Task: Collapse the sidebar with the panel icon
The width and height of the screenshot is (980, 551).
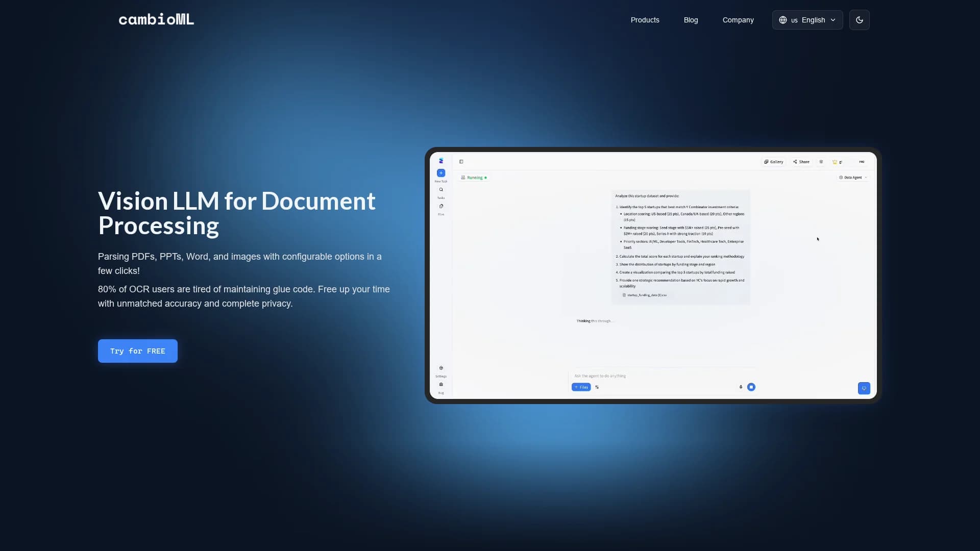Action: (461, 162)
